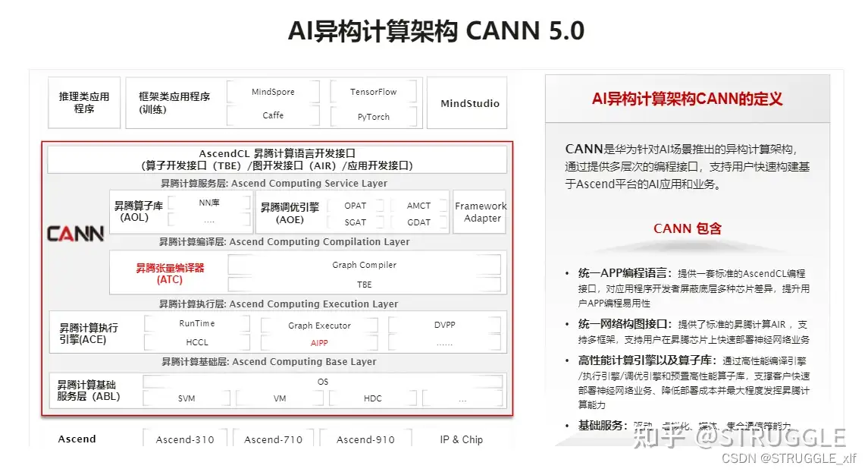Image resolution: width=868 pixels, height=472 pixels.
Task: Click the red "CANN 包含" subheading
Action: (x=687, y=229)
